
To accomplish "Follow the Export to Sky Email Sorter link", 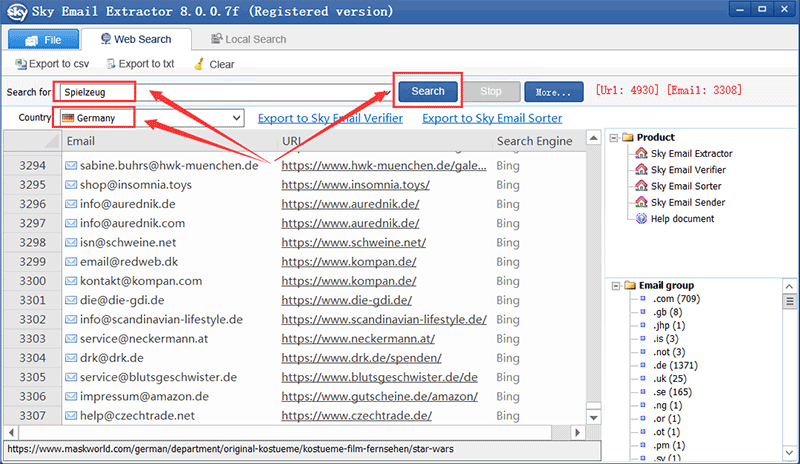I will click(x=492, y=118).
